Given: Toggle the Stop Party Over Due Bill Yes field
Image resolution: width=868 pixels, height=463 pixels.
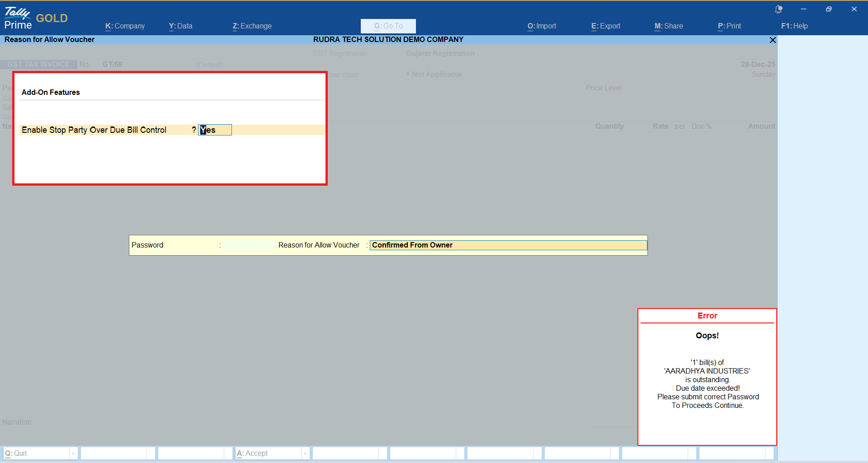Looking at the screenshot, I should click(x=215, y=130).
